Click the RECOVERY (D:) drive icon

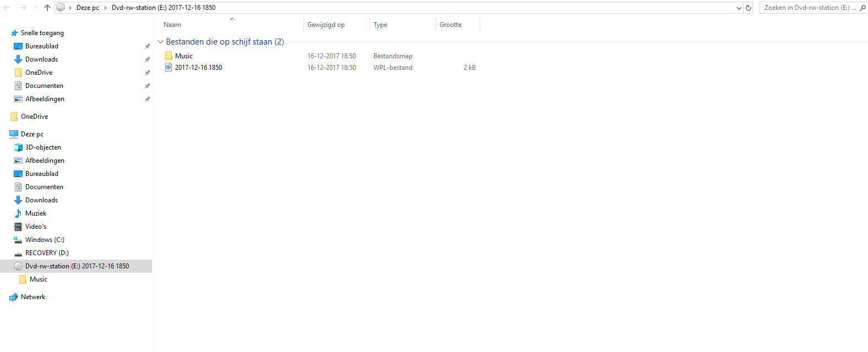click(18, 254)
